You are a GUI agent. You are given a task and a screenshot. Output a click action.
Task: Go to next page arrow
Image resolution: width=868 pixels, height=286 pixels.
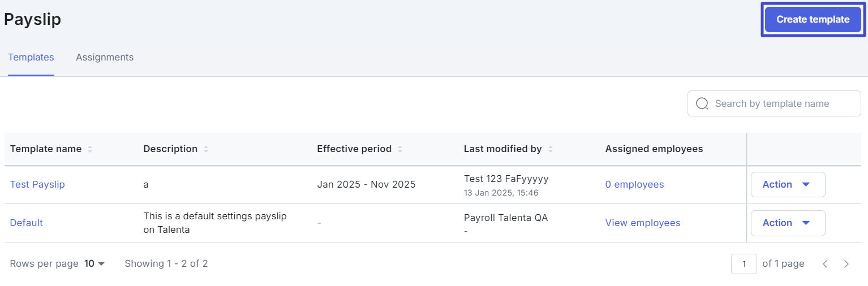pos(846,264)
